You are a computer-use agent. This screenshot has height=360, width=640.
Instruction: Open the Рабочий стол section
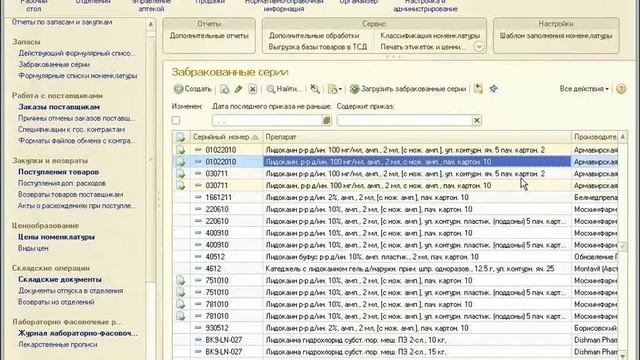[34, 4]
